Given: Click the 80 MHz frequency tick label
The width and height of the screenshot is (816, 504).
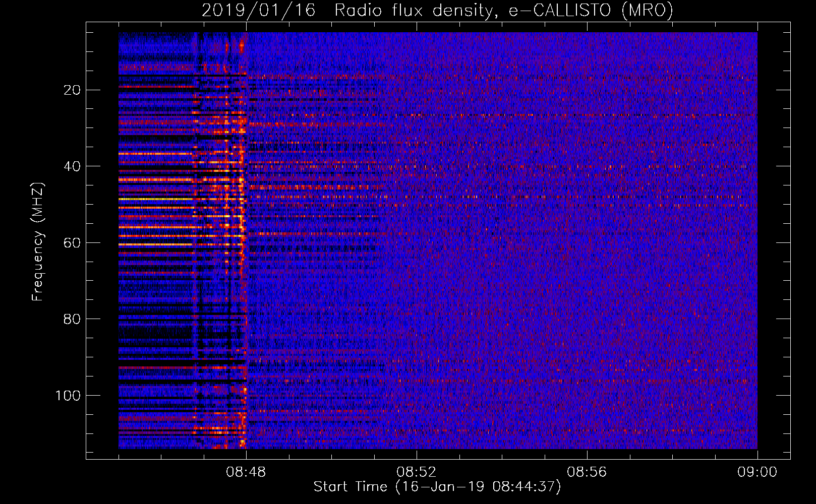Looking at the screenshot, I should tap(72, 319).
